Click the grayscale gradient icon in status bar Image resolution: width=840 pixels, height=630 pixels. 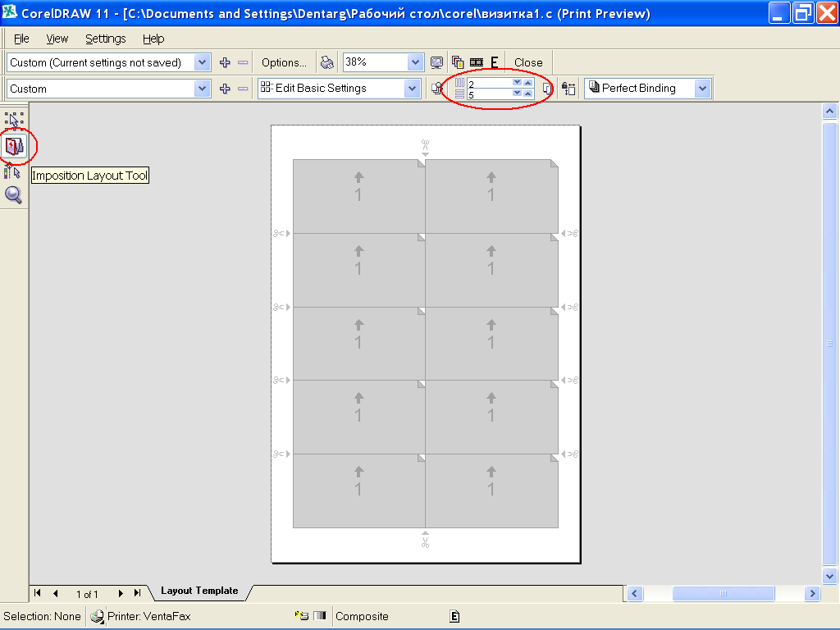[x=320, y=615]
